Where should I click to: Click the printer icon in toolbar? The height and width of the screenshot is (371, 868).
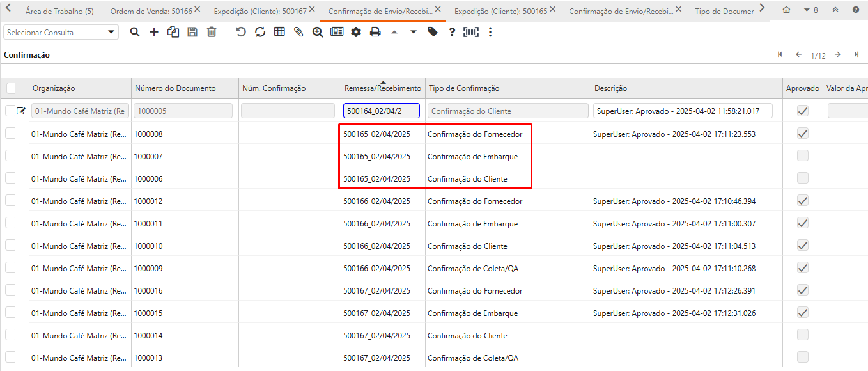click(375, 32)
